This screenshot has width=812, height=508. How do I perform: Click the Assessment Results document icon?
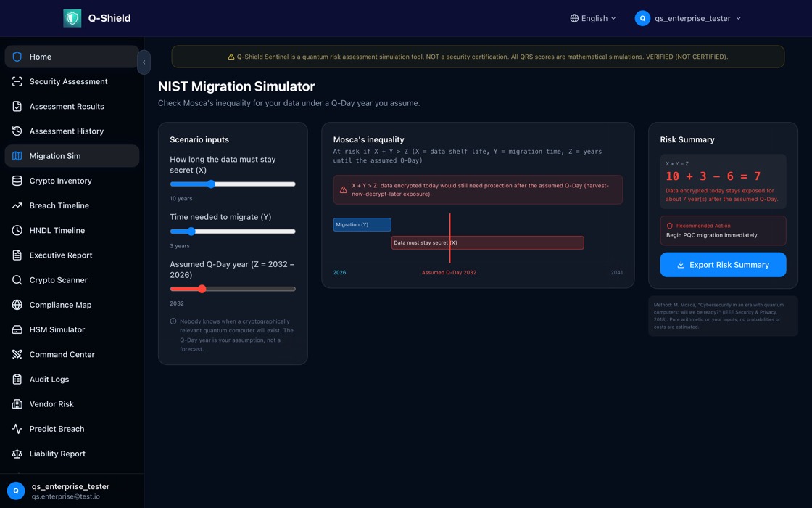(x=17, y=106)
